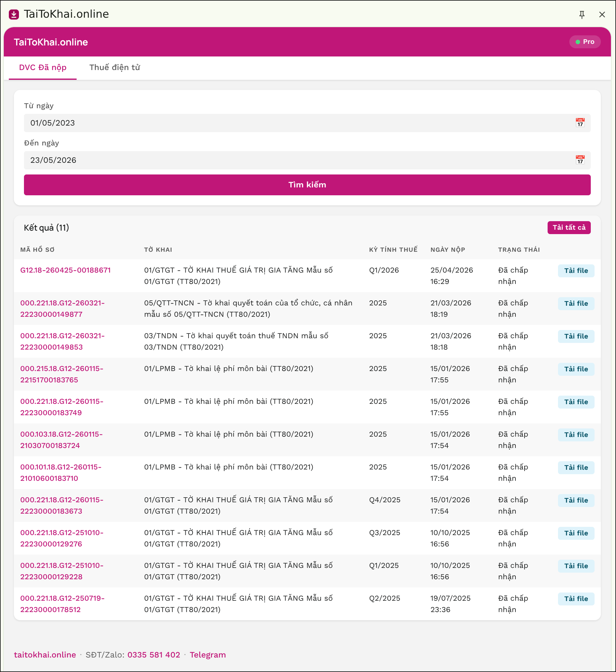The image size is (616, 672).
Task: Close the TaiToKhai.online panel
Action: click(602, 14)
